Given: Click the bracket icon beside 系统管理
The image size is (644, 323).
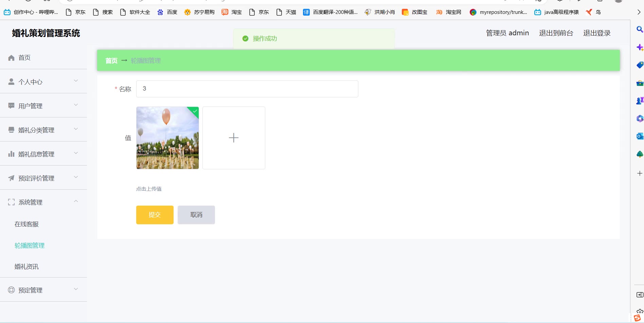Looking at the screenshot, I should coord(11,202).
